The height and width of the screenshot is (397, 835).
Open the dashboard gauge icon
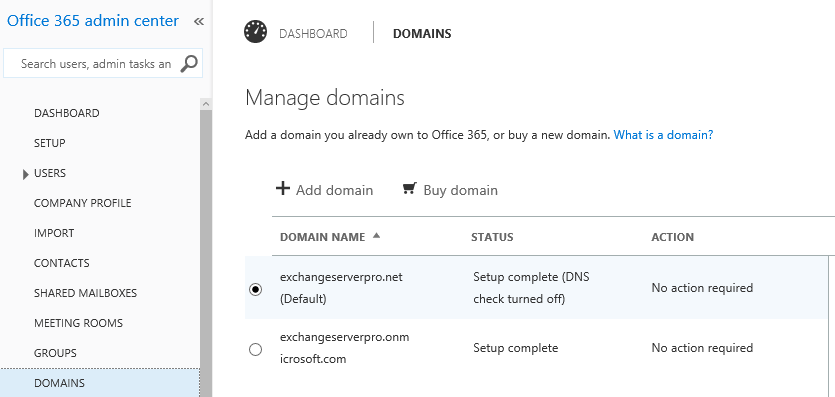pyautogui.click(x=256, y=32)
